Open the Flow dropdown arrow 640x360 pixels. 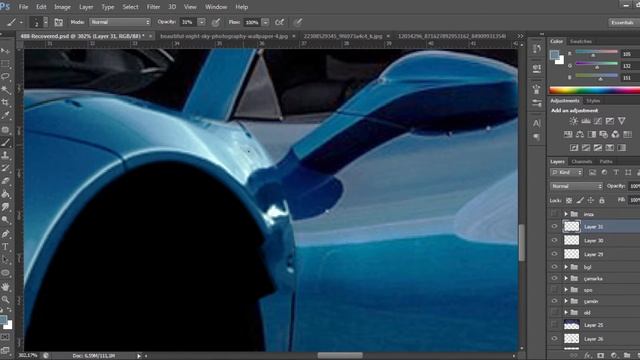[265, 22]
